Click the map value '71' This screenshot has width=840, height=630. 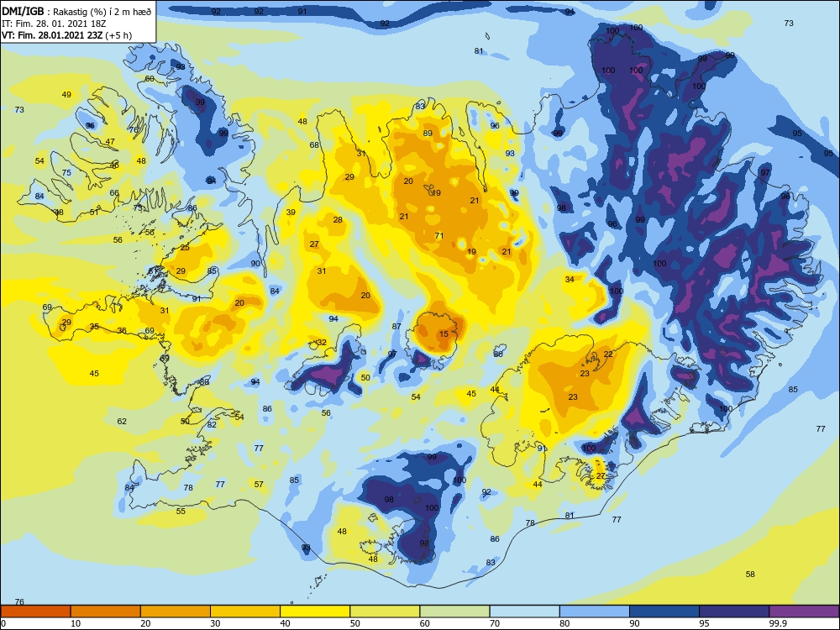(x=439, y=235)
